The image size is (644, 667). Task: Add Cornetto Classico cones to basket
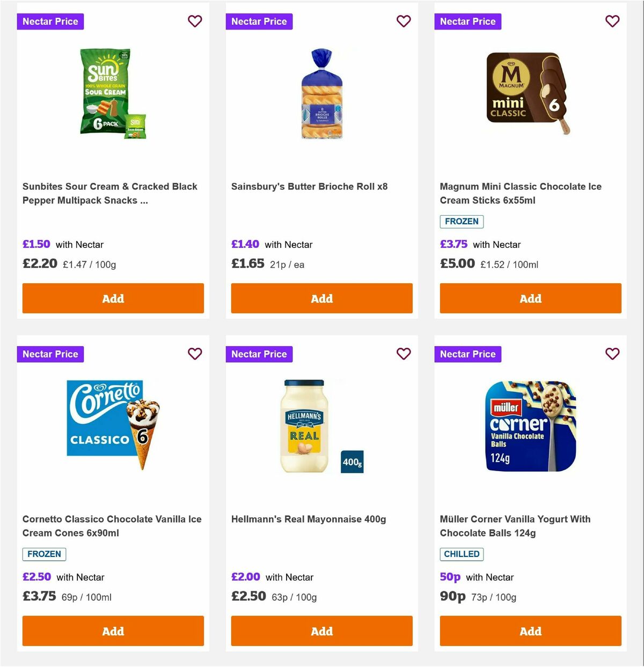coord(113,631)
